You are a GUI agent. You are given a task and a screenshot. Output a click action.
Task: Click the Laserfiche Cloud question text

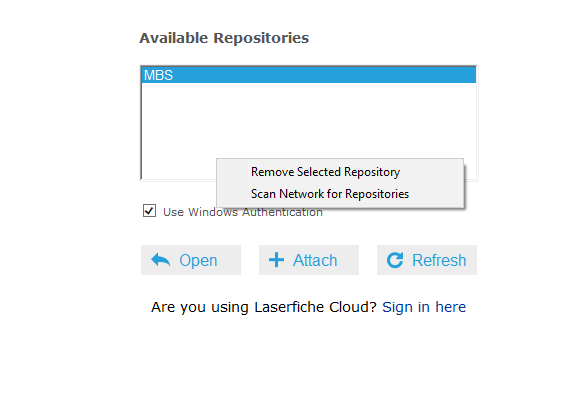[x=264, y=307]
